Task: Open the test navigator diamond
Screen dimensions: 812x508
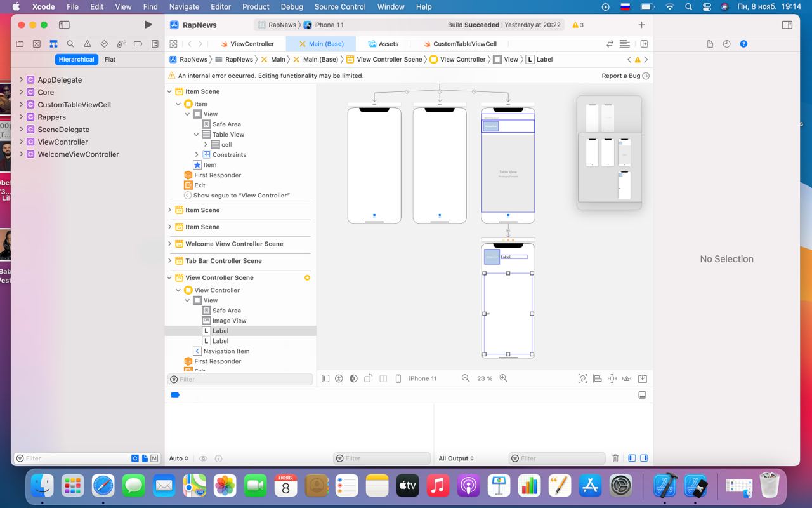Action: click(104, 44)
